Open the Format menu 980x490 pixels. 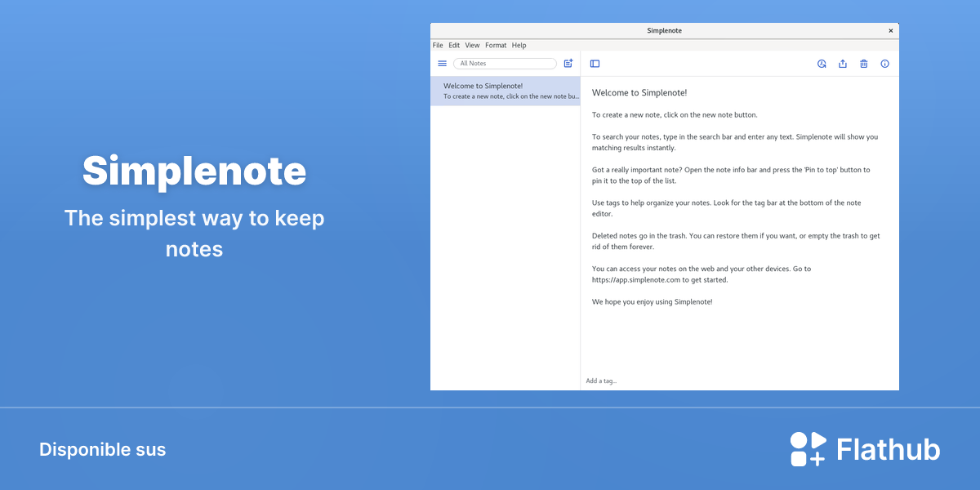click(x=496, y=46)
